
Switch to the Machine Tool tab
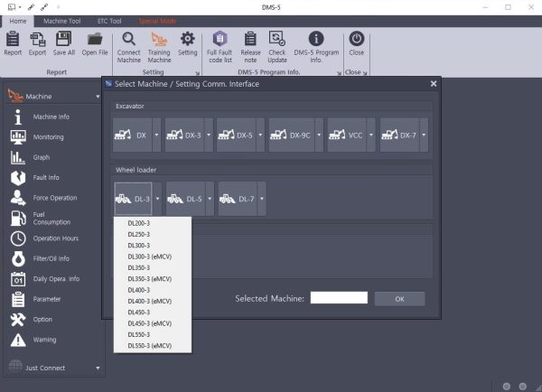pos(61,21)
